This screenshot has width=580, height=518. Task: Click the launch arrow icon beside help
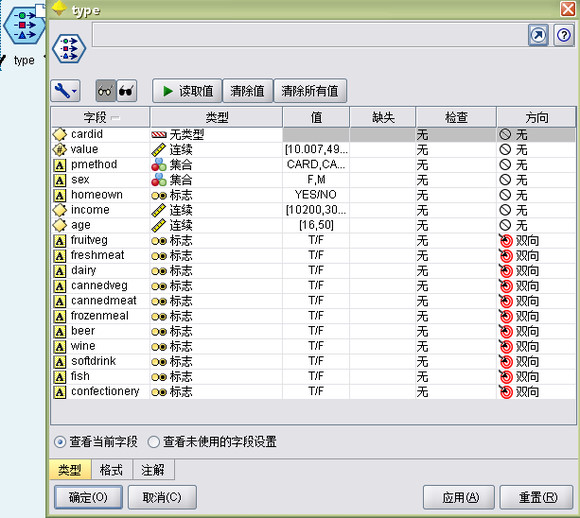(538, 35)
